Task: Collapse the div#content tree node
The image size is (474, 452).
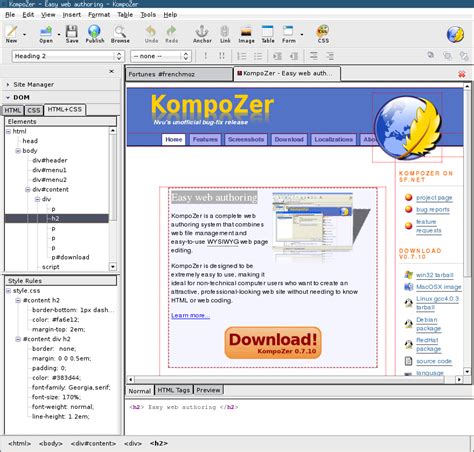Action: (28, 190)
